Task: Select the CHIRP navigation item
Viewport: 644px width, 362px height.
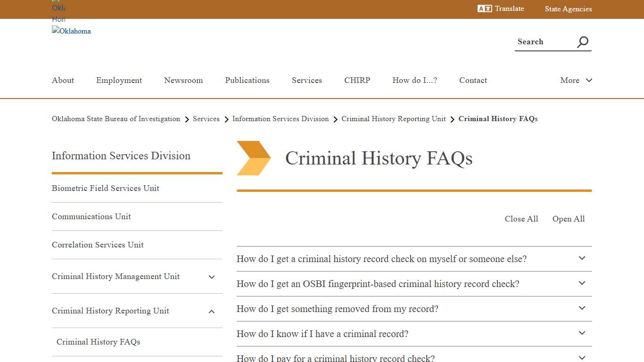Action: (x=357, y=80)
